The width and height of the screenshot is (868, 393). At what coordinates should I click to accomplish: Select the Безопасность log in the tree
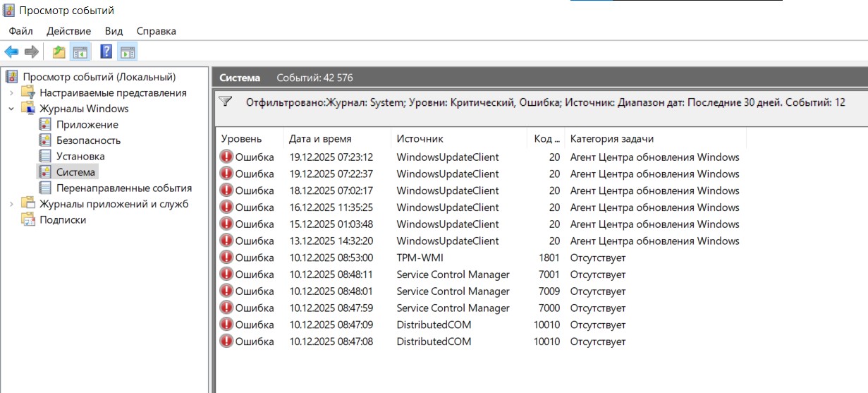point(88,140)
